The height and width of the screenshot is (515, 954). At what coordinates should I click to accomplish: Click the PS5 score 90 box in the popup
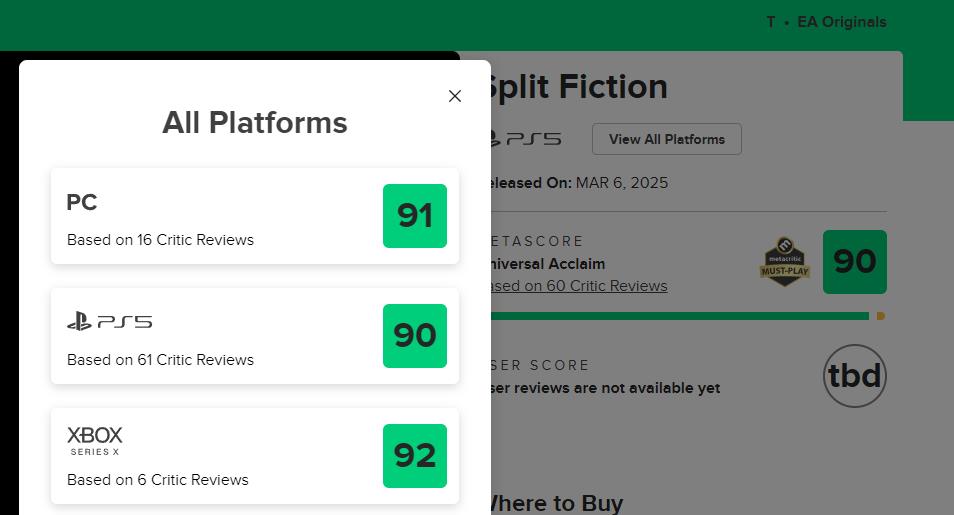pyautogui.click(x=414, y=336)
